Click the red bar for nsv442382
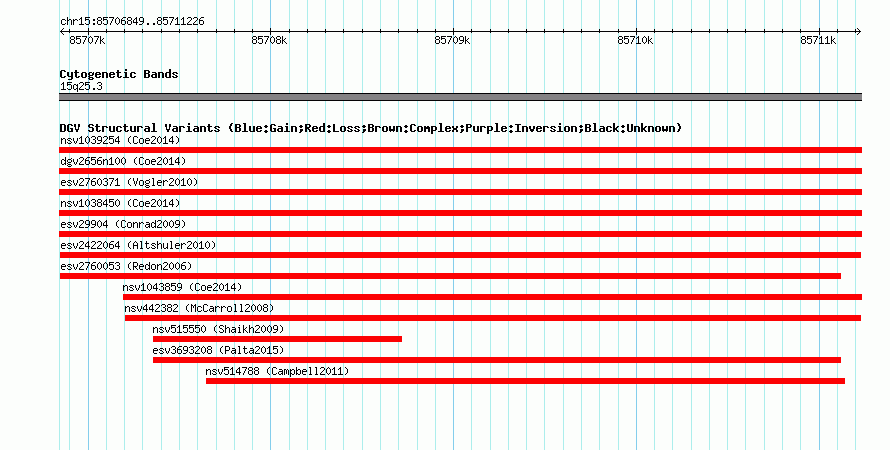 click(x=493, y=318)
